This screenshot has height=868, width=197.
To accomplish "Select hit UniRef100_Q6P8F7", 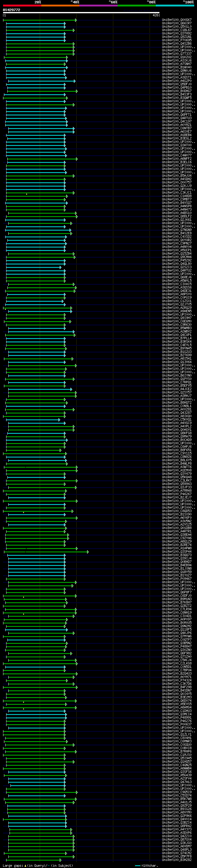I will pyautogui.click(x=177, y=592).
